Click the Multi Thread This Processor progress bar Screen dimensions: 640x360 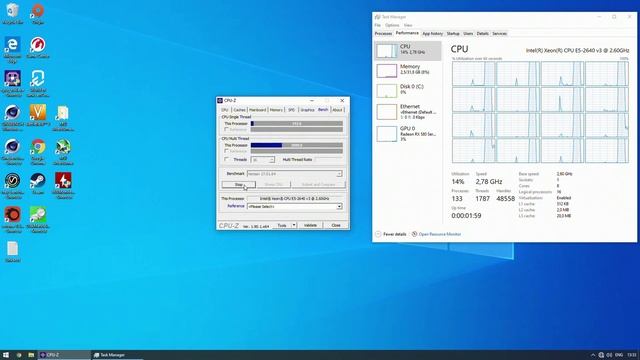coord(297,145)
